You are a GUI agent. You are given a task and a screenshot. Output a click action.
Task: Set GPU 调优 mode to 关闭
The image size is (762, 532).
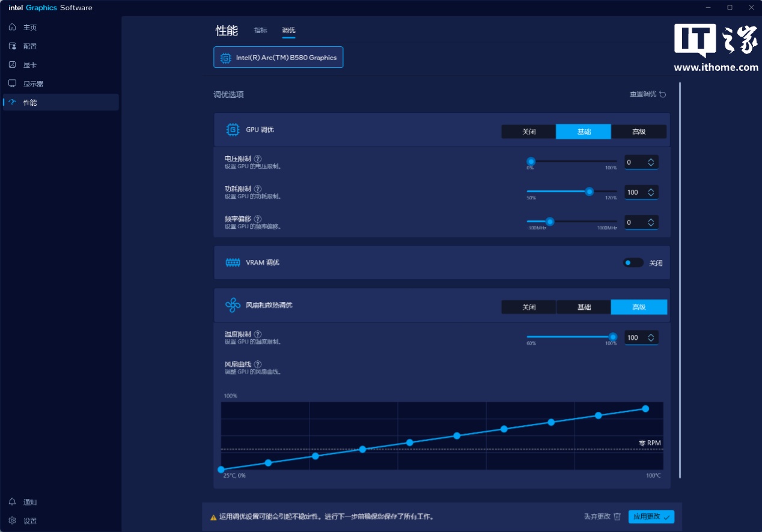528,131
